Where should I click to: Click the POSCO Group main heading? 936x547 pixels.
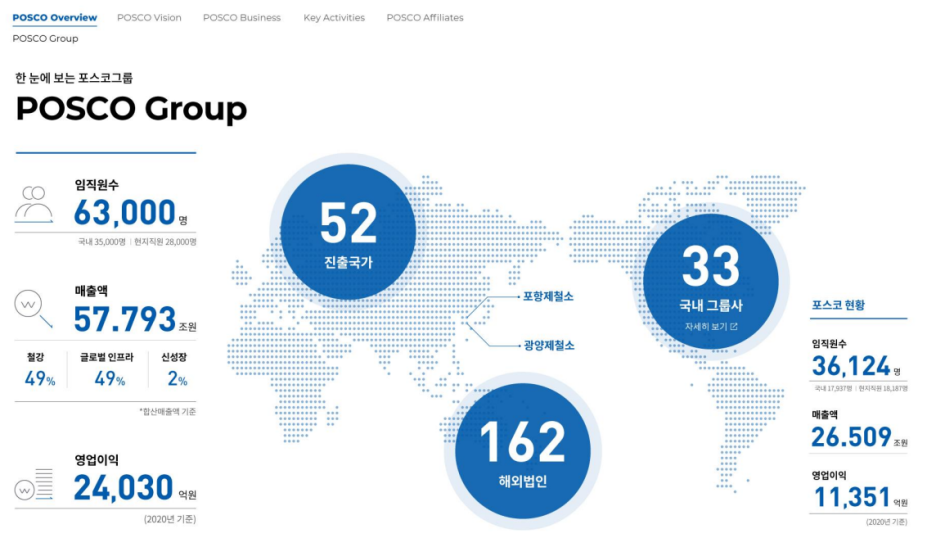click(x=131, y=109)
